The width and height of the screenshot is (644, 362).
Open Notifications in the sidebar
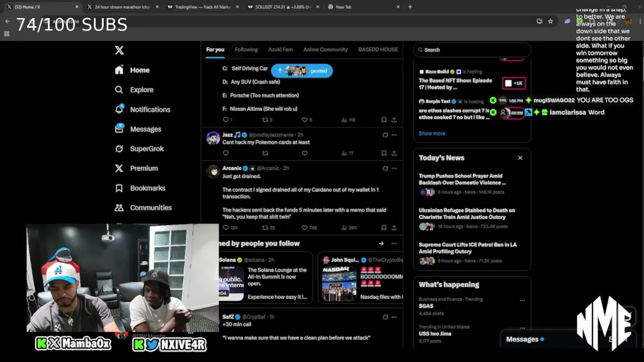pos(143,109)
